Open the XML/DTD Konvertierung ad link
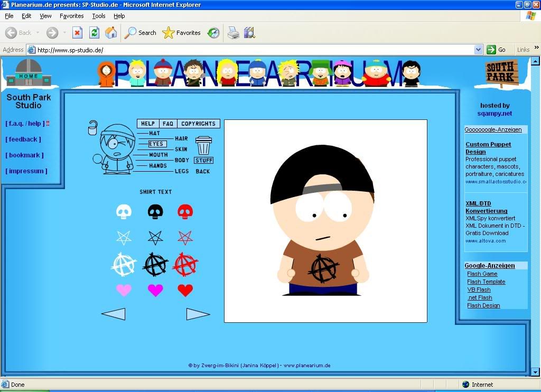 coord(487,207)
